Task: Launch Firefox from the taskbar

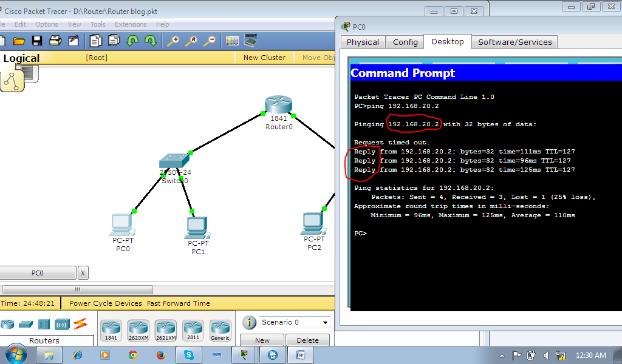Action: coord(160,356)
